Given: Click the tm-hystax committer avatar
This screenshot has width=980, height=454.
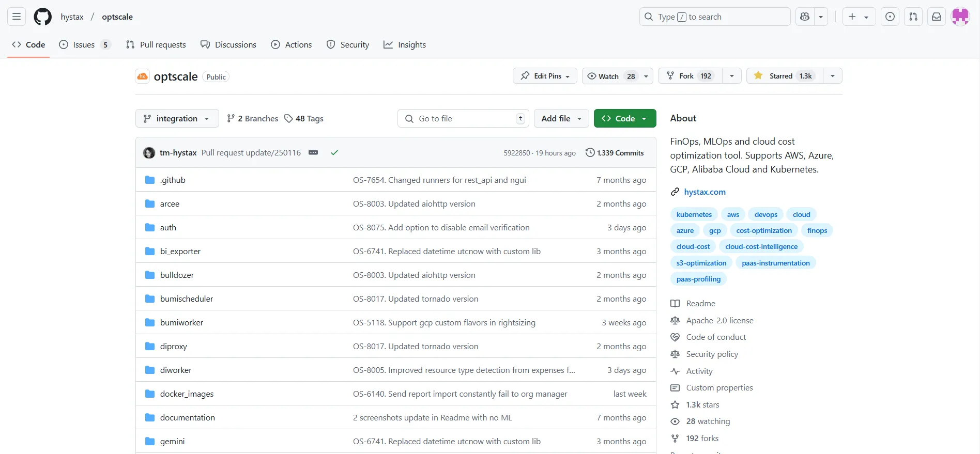Looking at the screenshot, I should point(149,153).
